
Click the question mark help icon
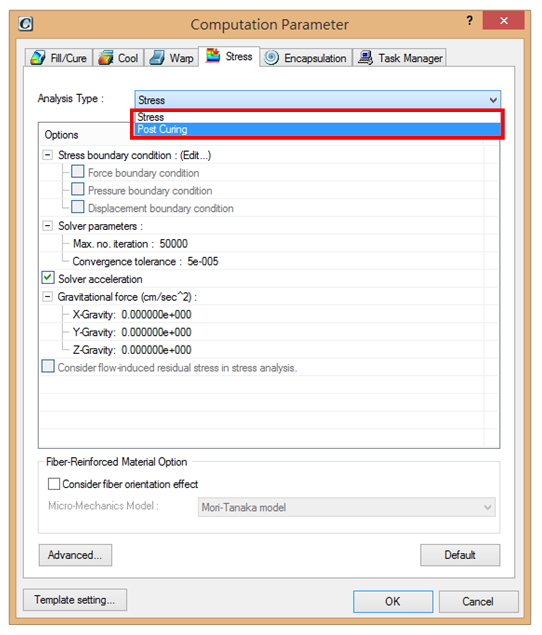[x=469, y=21]
